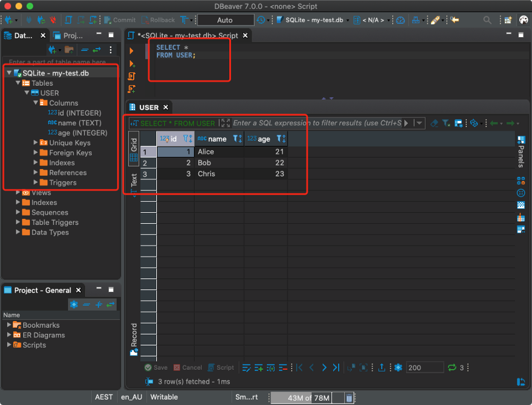Viewport: 532px width, 405px height.
Task: Switch to the Proj... tab
Action: coord(69,35)
